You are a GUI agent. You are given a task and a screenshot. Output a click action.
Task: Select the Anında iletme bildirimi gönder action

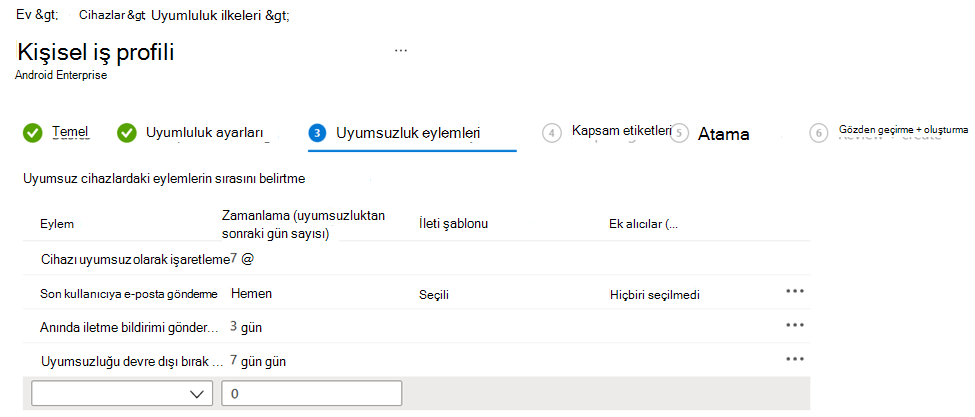point(129,328)
